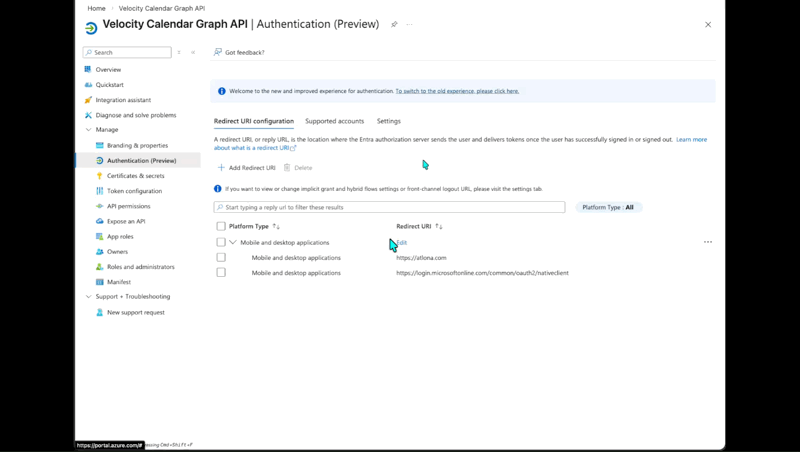Click the Manifest icon
The image size is (800, 452).
pyautogui.click(x=99, y=282)
